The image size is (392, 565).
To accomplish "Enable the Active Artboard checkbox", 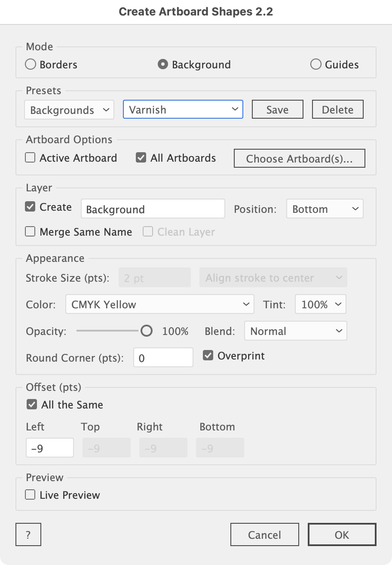I will pos(31,158).
